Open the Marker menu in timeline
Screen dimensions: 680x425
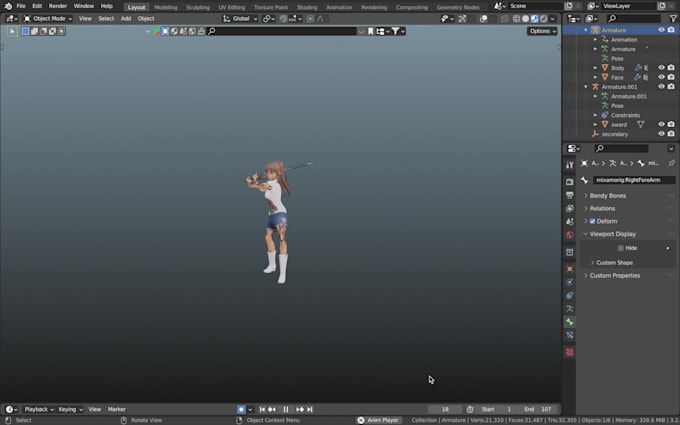click(117, 409)
